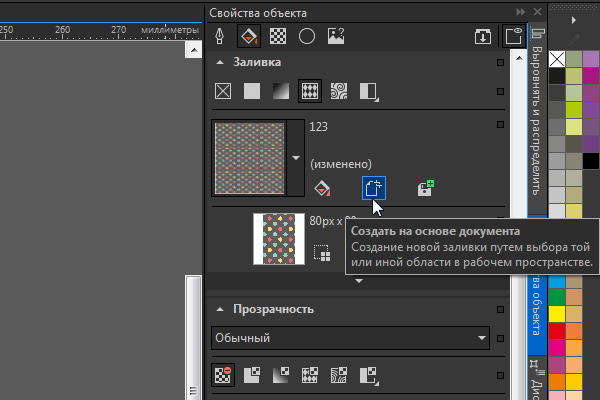
Task: Select the Fill properties bucket icon
Action: point(249,37)
